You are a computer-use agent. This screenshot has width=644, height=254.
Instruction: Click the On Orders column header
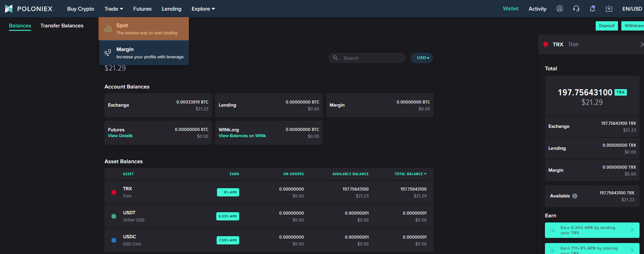pos(294,174)
